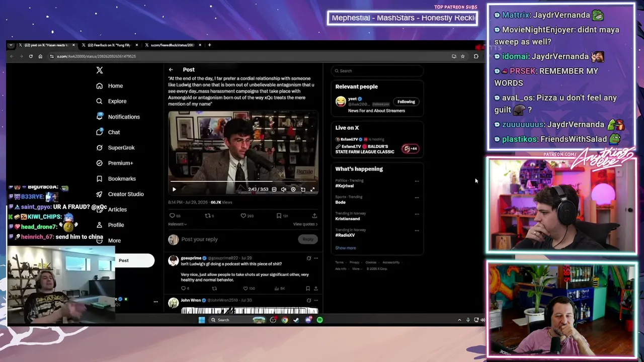The height and width of the screenshot is (362, 644).
Task: Open the Notifications bell in the sidebar
Action: pos(100,117)
